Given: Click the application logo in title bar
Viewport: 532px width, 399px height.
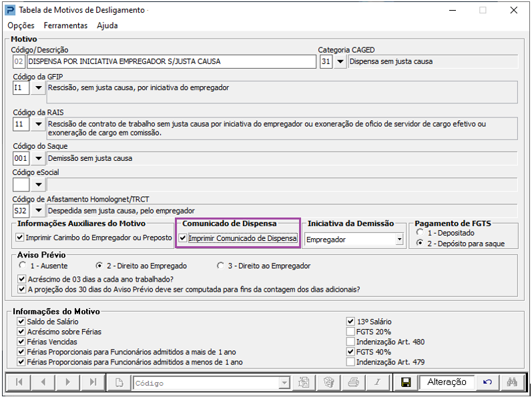Looking at the screenshot, I should (10, 10).
